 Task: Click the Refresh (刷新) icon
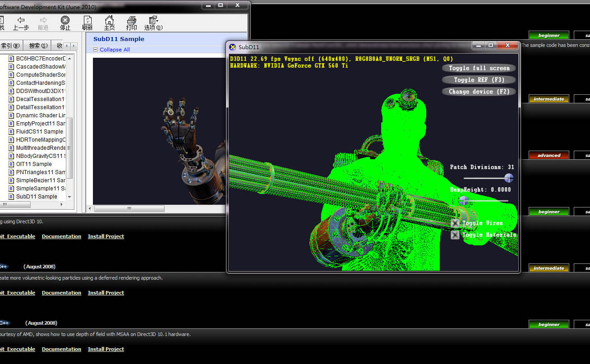tap(88, 20)
